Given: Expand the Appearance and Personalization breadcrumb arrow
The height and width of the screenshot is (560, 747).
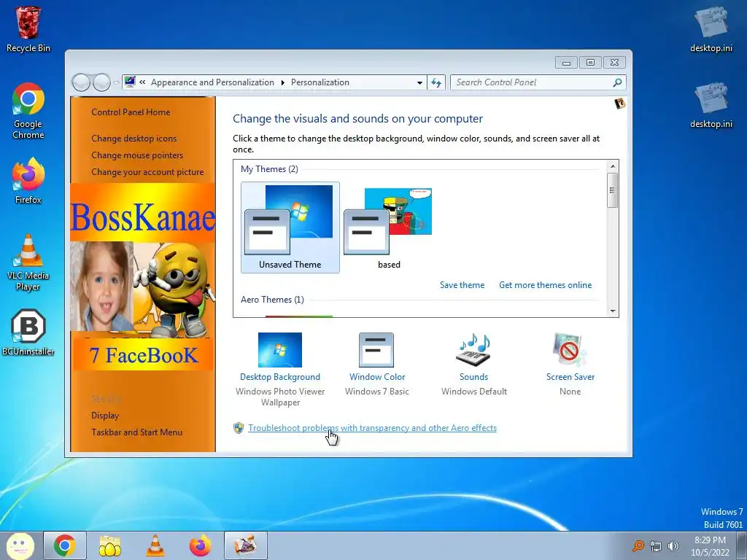Looking at the screenshot, I should [x=282, y=82].
